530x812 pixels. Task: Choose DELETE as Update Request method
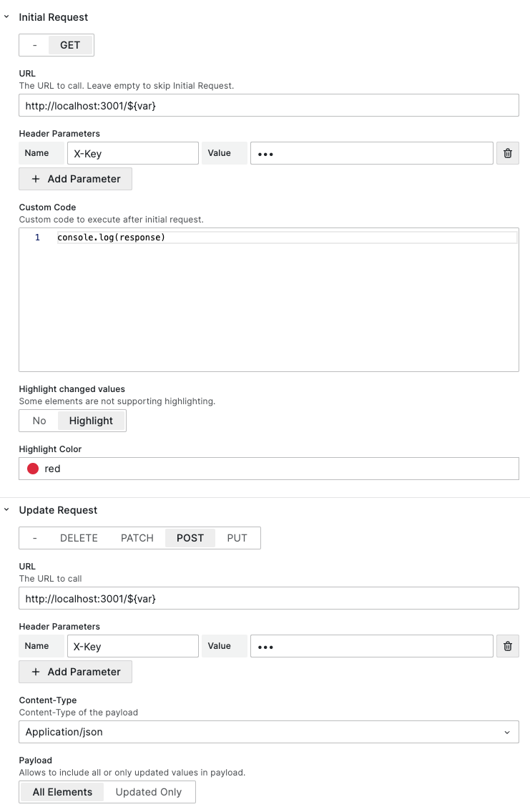(79, 538)
